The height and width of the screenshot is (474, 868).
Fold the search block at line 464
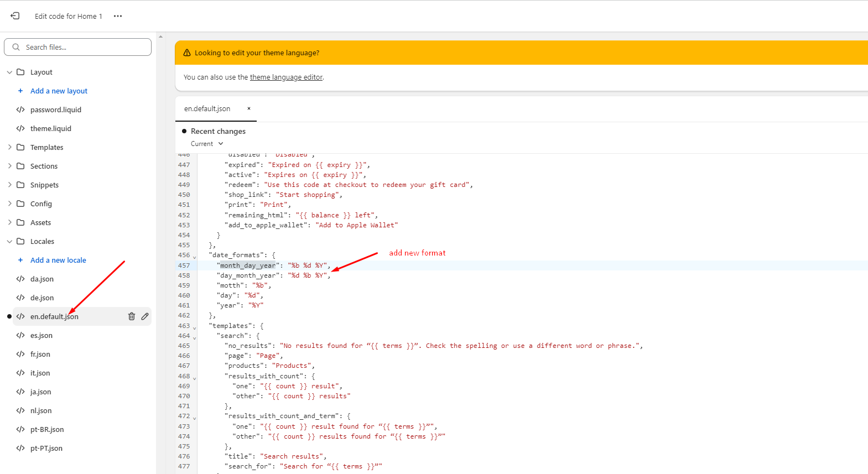pyautogui.click(x=194, y=337)
